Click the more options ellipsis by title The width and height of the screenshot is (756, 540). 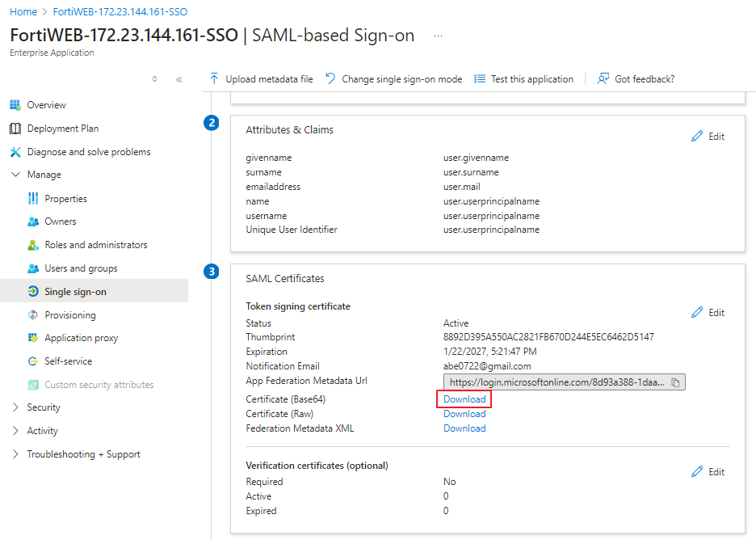438,36
